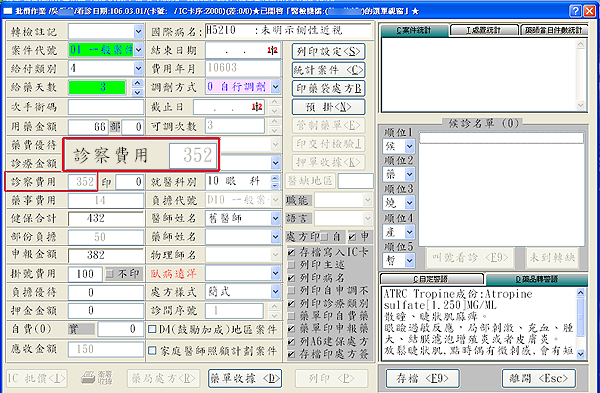600x393 pixels.
Task: Tick the 不印 checkbox beside 掛號費用
Action: 110,274
